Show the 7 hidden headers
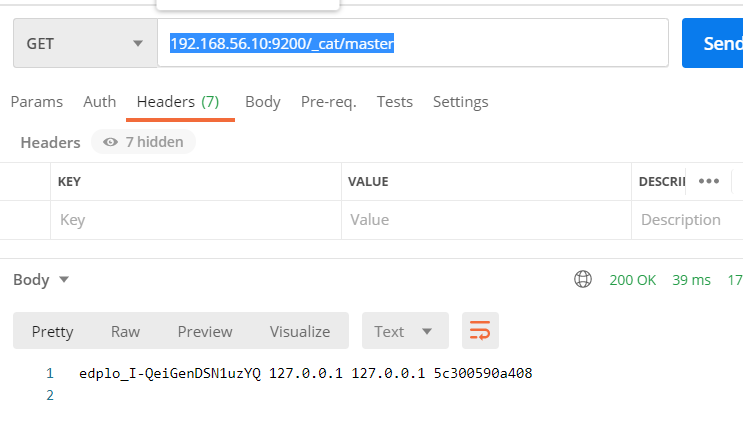Image resolution: width=743 pixels, height=438 pixels. click(x=143, y=142)
